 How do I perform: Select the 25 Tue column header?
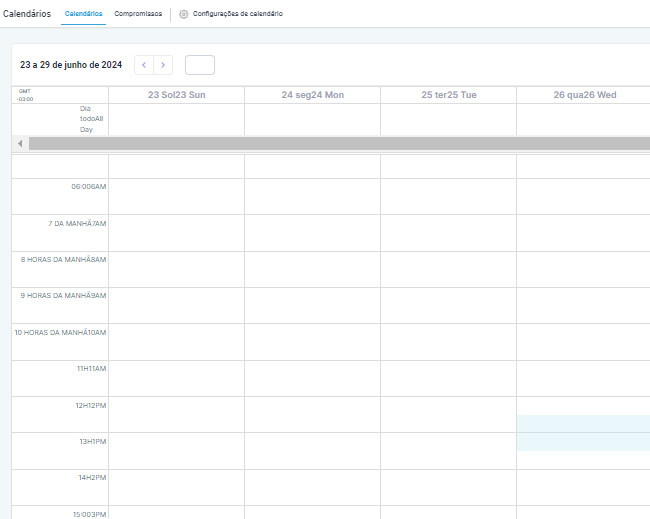pos(448,95)
